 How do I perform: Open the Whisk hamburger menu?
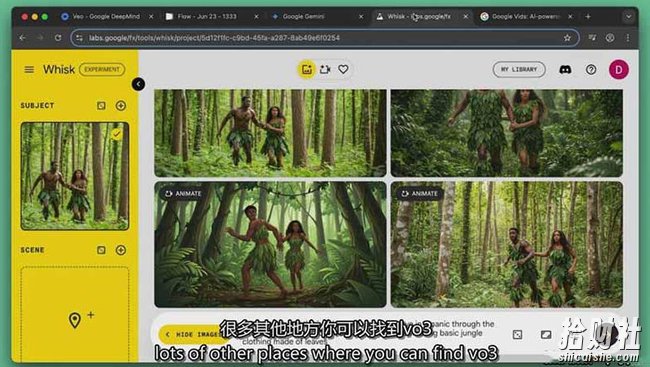(x=29, y=69)
